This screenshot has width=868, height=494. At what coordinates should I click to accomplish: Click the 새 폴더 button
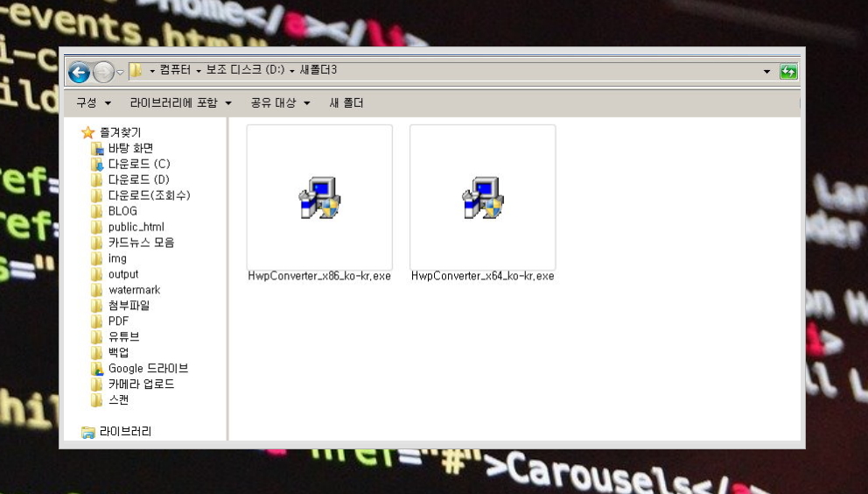point(346,102)
